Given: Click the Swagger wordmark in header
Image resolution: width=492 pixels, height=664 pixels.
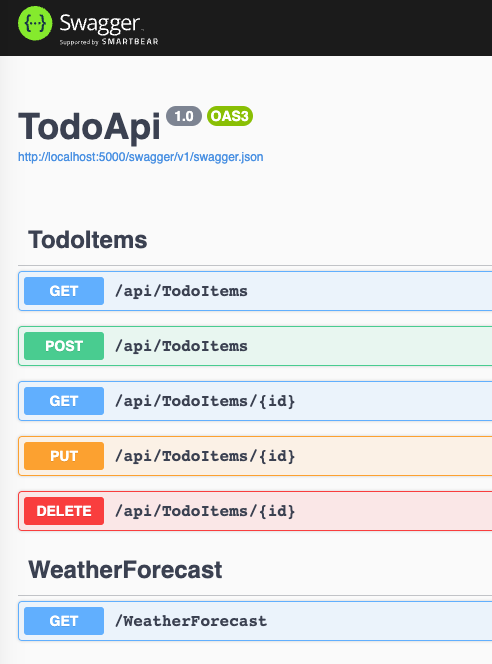Looking at the screenshot, I should 100,24.
